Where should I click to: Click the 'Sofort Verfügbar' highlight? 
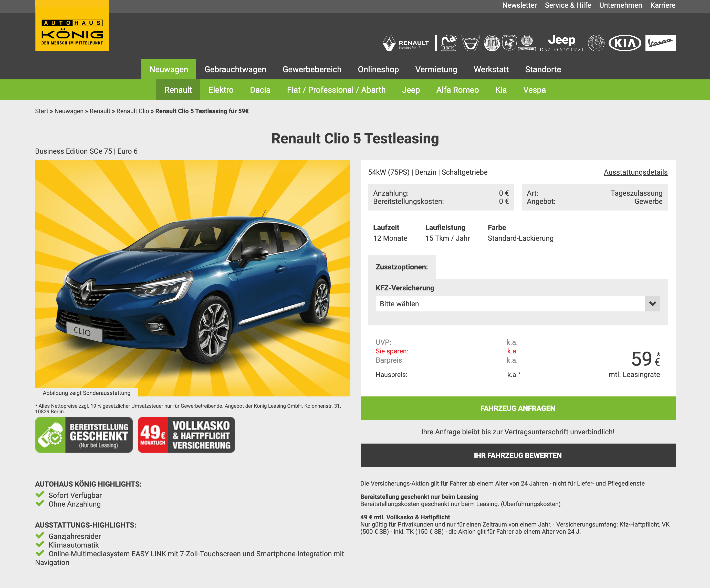click(75, 495)
